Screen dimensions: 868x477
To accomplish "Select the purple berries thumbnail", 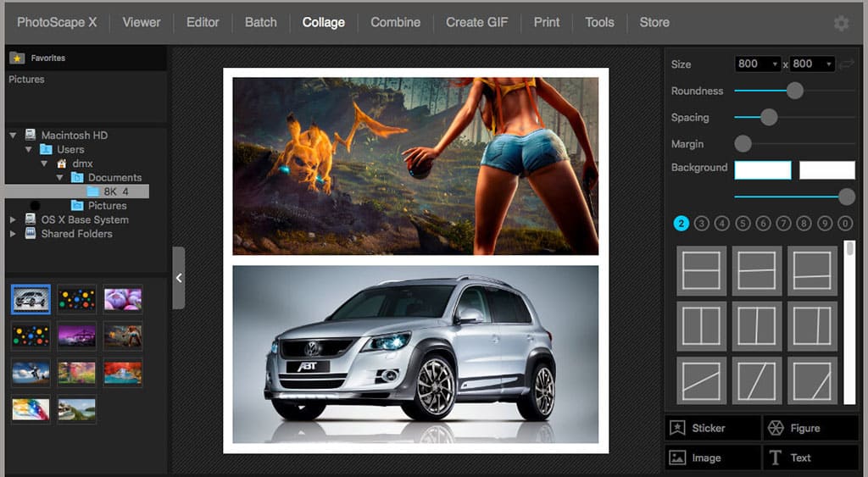I will (x=123, y=299).
